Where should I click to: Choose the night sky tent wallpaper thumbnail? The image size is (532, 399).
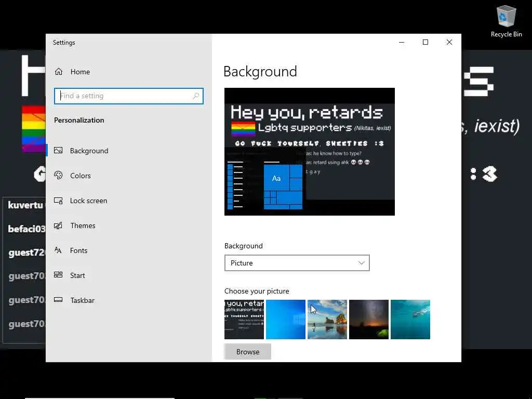(x=369, y=320)
